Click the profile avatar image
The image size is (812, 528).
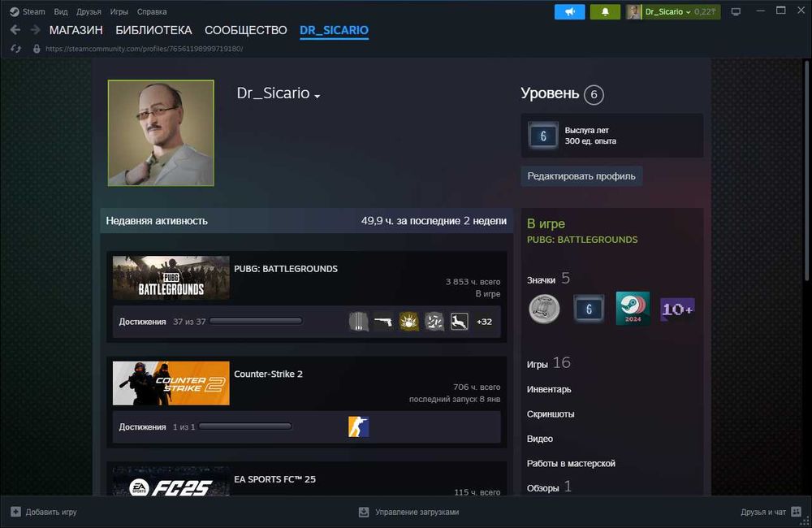pos(161,132)
